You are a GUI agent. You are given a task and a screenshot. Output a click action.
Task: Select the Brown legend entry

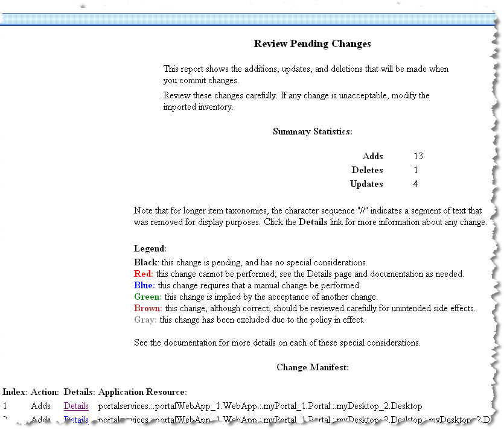(305, 308)
